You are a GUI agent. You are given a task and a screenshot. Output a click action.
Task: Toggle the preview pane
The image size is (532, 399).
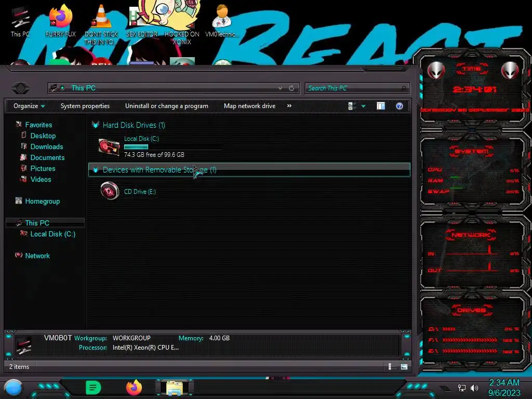click(381, 106)
